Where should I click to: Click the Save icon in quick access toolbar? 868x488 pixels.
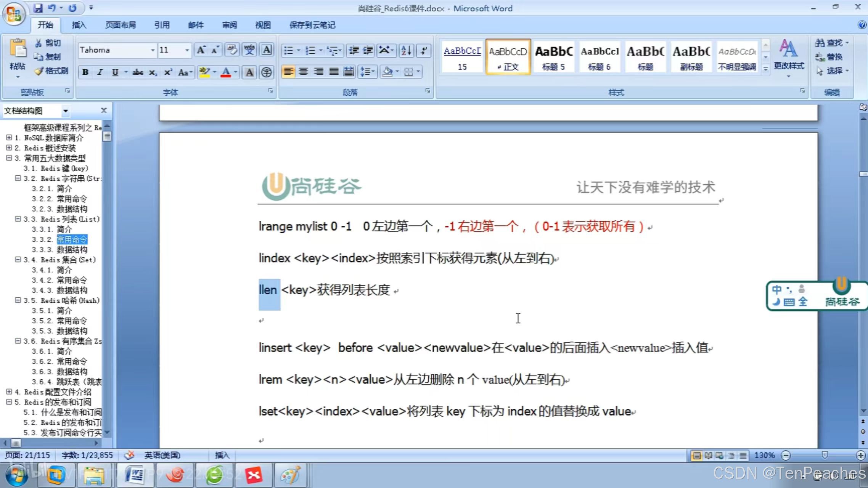[x=38, y=8]
